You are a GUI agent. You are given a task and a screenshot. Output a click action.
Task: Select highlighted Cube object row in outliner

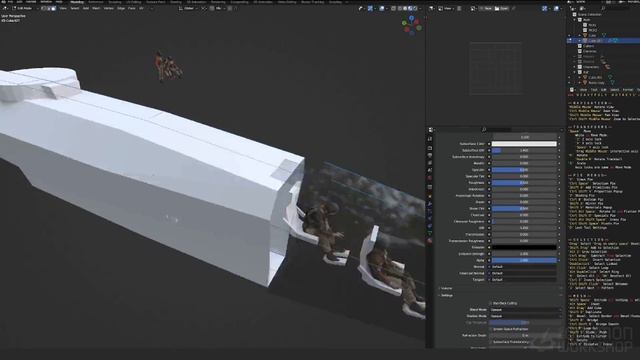[604, 40]
